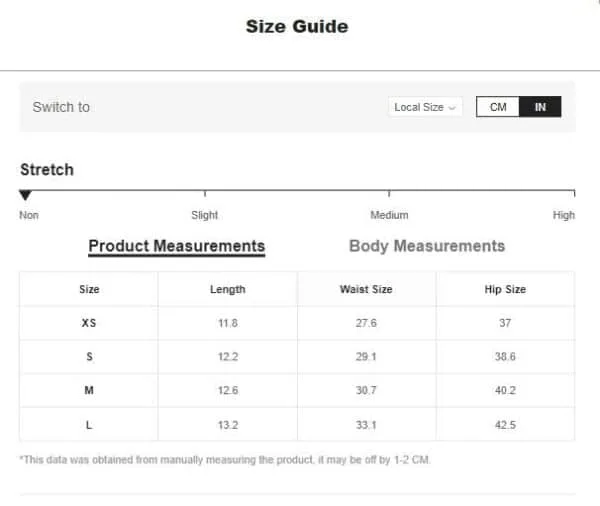Select the XS size row
This screenshot has height=506, width=600.
click(x=297, y=323)
